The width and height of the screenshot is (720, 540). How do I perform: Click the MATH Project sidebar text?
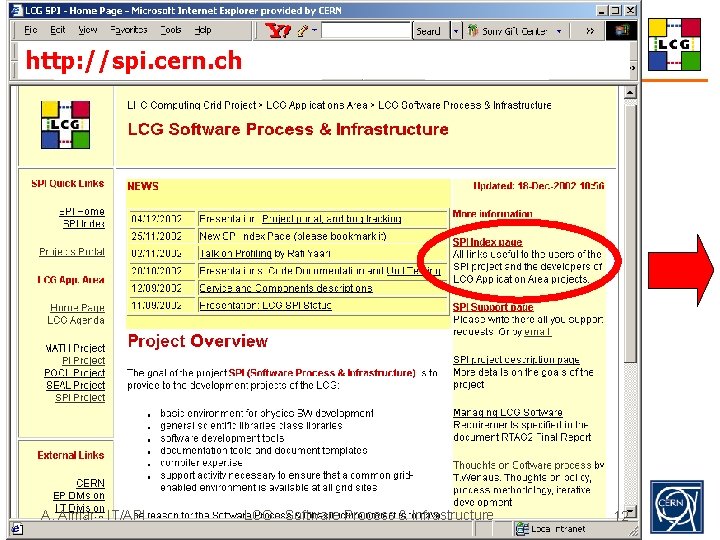75,348
